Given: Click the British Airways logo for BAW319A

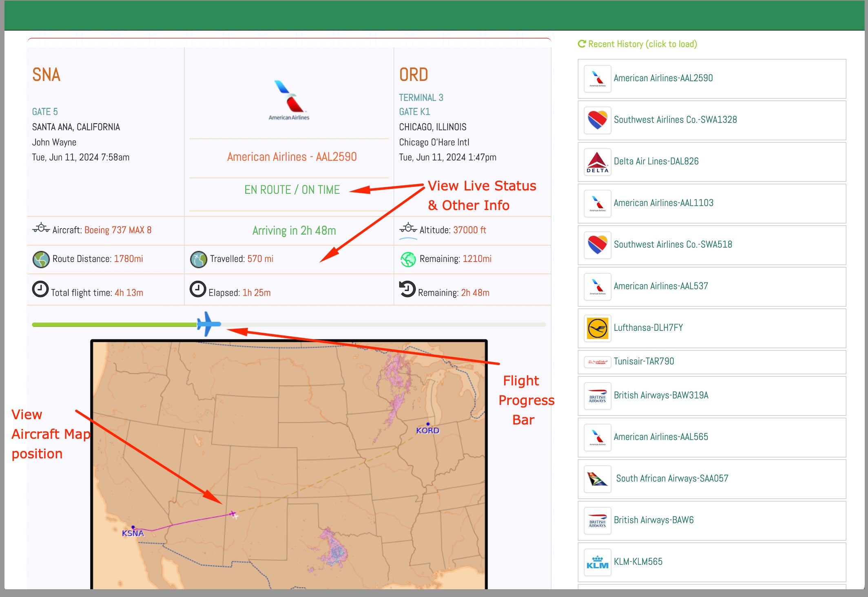Looking at the screenshot, I should click(597, 396).
